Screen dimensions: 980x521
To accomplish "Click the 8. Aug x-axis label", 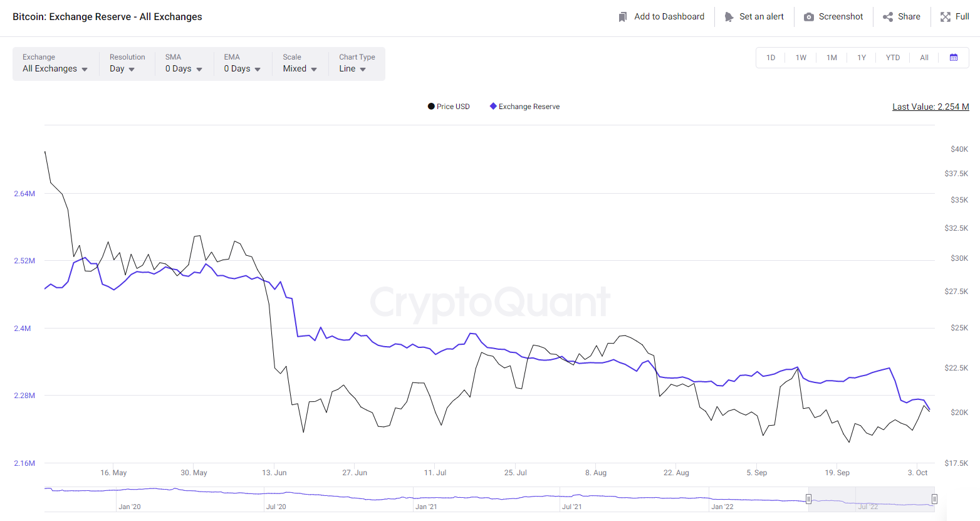I will 596,473.
